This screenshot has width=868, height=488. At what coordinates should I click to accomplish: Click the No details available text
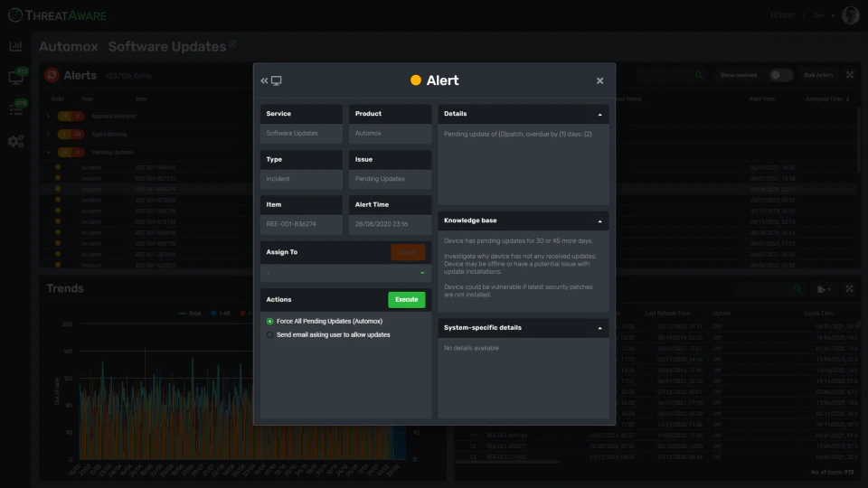point(471,348)
